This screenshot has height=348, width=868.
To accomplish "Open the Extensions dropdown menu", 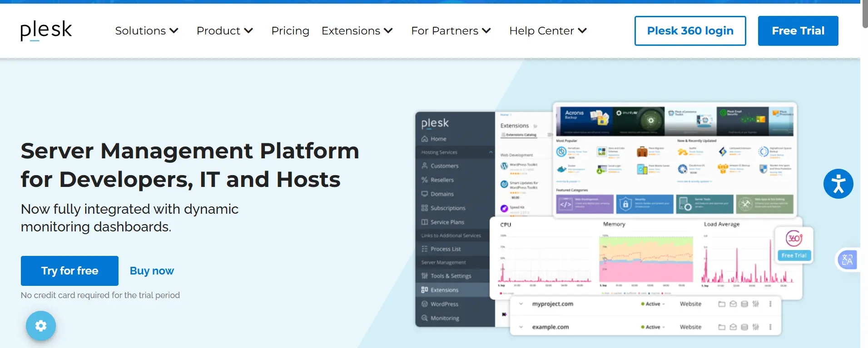I will [x=357, y=31].
